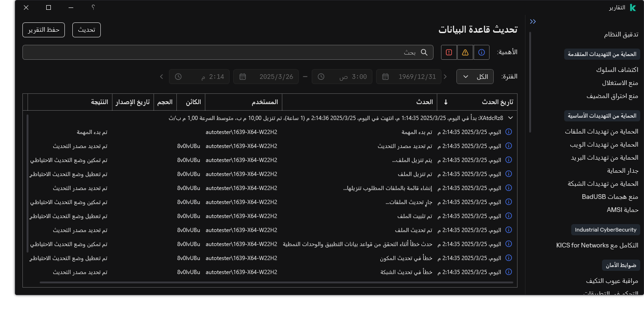Toggle the yellow warning severity filter

[465, 52]
